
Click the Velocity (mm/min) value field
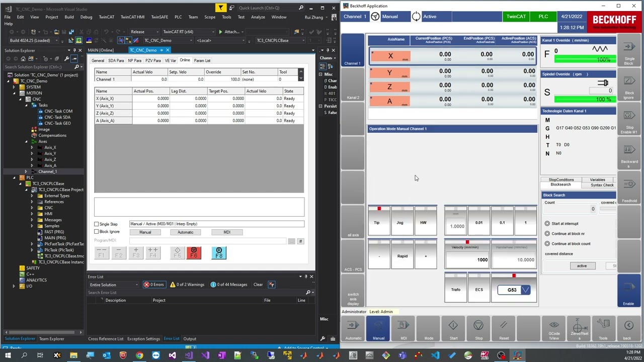coord(466,260)
